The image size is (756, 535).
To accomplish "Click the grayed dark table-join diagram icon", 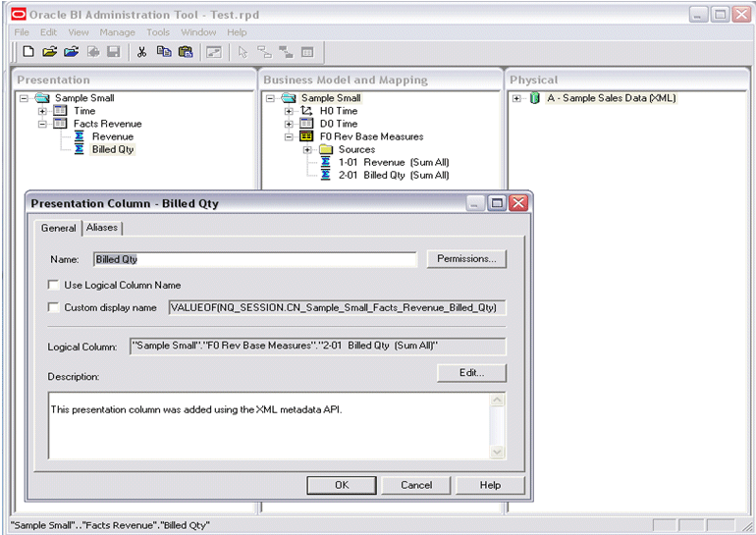I will (x=286, y=52).
